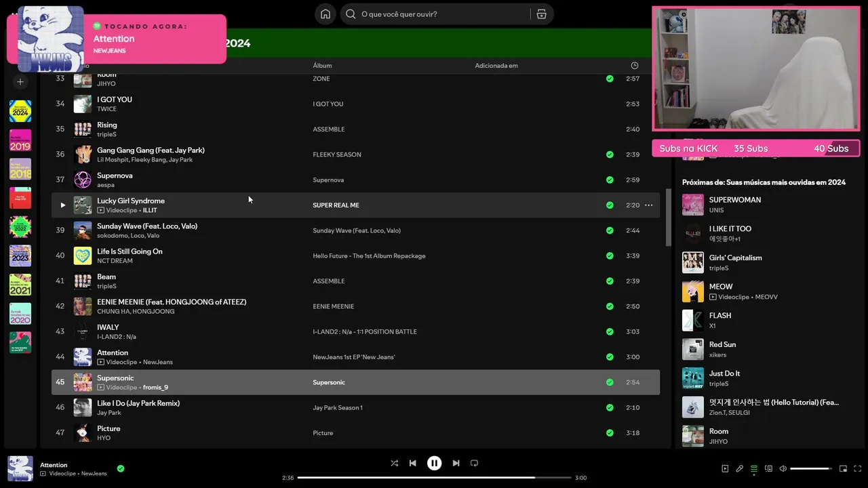Toggle saved checkmark for Lucky Girl Syndrome
Image resolution: width=868 pixels, height=488 pixels.
coord(610,205)
